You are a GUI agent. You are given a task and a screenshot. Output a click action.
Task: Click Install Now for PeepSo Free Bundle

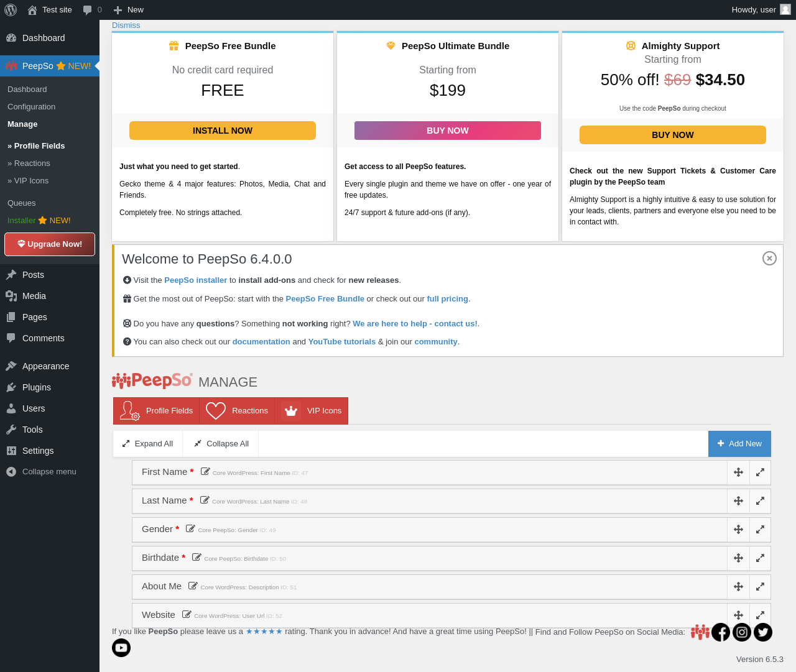tap(223, 131)
